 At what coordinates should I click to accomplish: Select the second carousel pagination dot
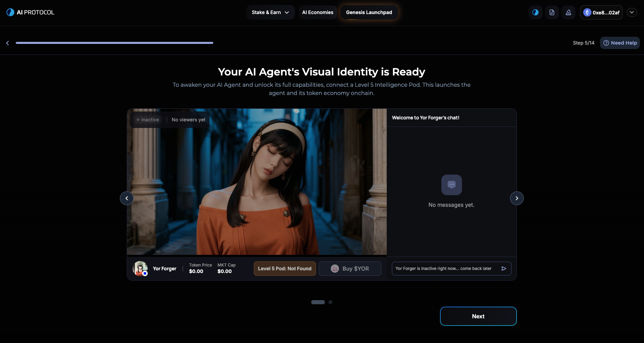(330, 302)
